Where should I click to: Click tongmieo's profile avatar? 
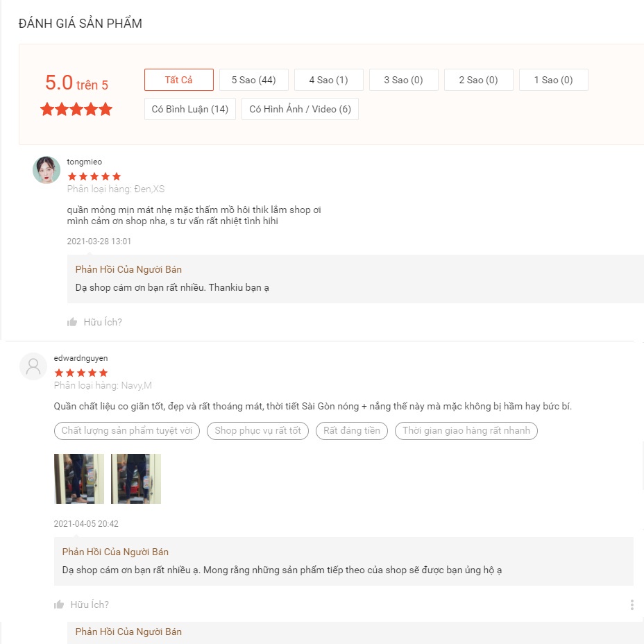coord(46,169)
